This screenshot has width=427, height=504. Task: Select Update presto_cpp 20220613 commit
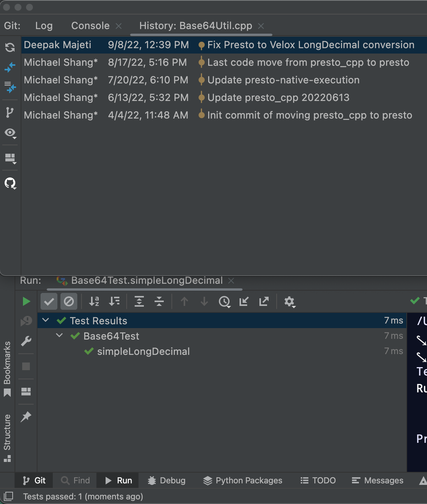(x=278, y=98)
